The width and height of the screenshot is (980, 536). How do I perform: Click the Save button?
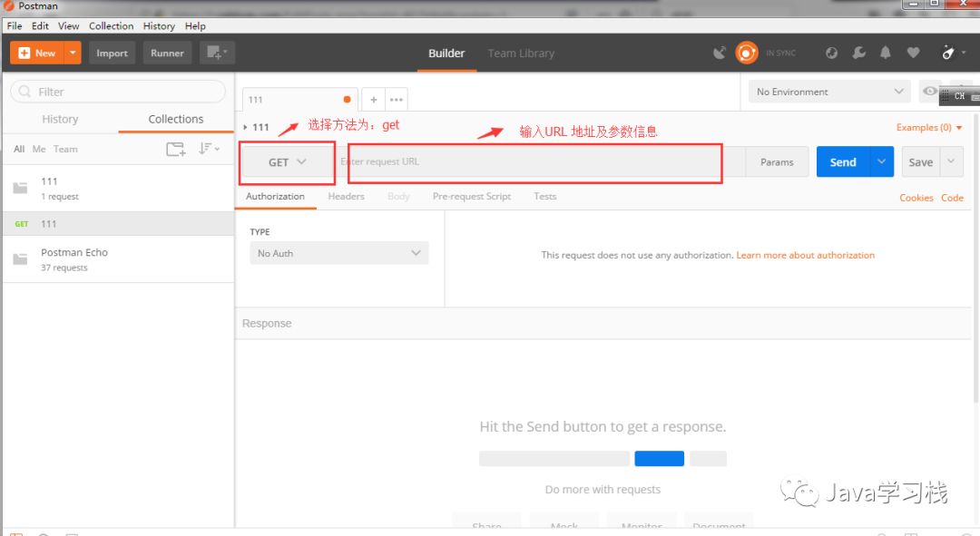click(x=920, y=161)
